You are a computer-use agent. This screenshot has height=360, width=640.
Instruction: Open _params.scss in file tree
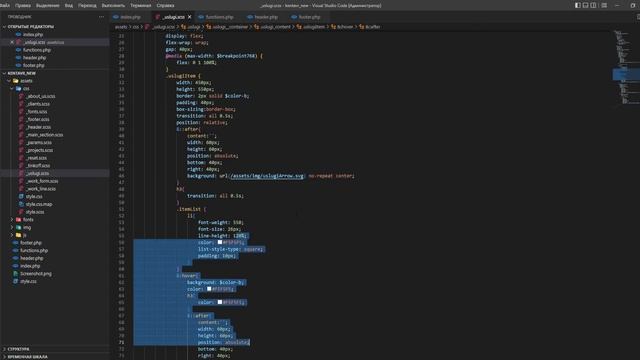(x=39, y=142)
